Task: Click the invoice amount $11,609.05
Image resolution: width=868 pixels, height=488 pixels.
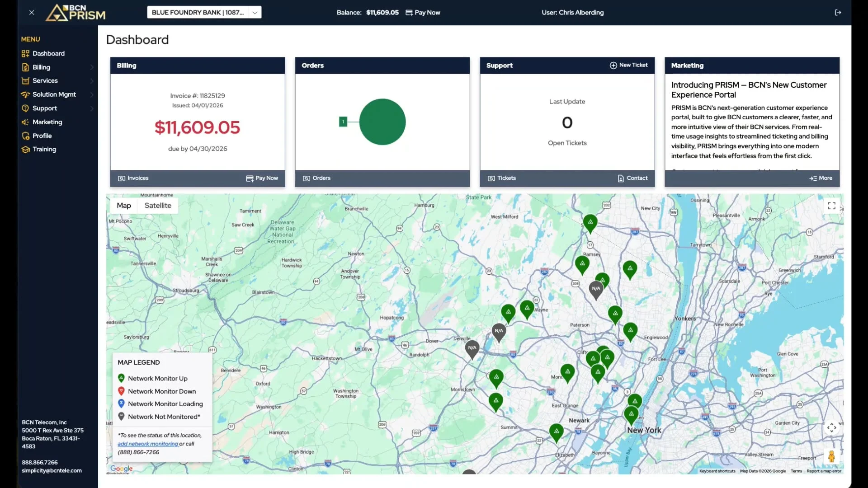Action: pos(197,128)
